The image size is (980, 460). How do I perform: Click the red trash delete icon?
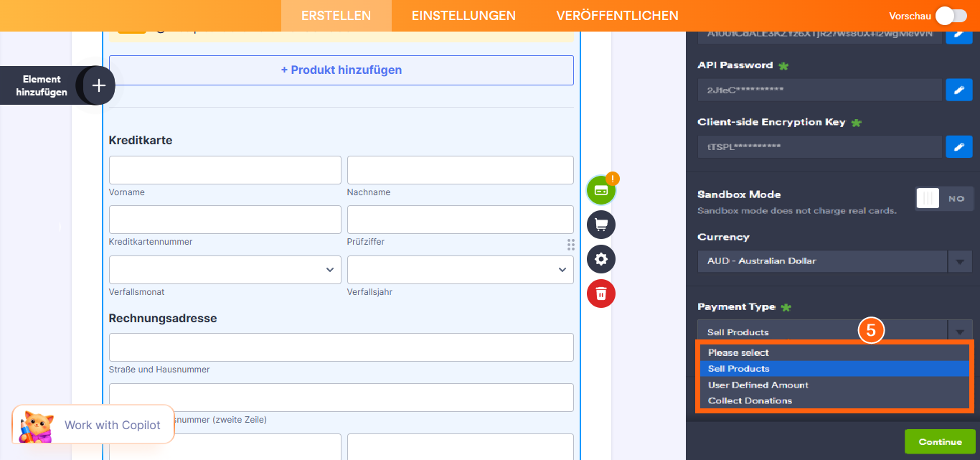[601, 294]
